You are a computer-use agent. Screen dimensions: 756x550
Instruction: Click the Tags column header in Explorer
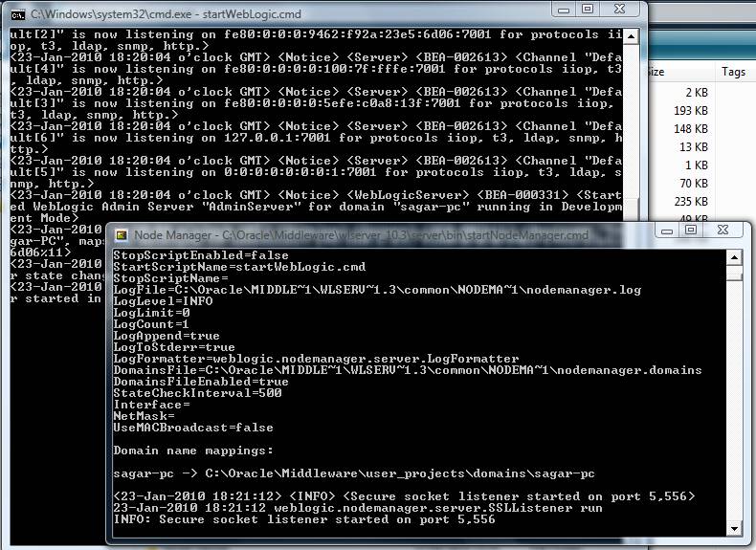point(733,72)
